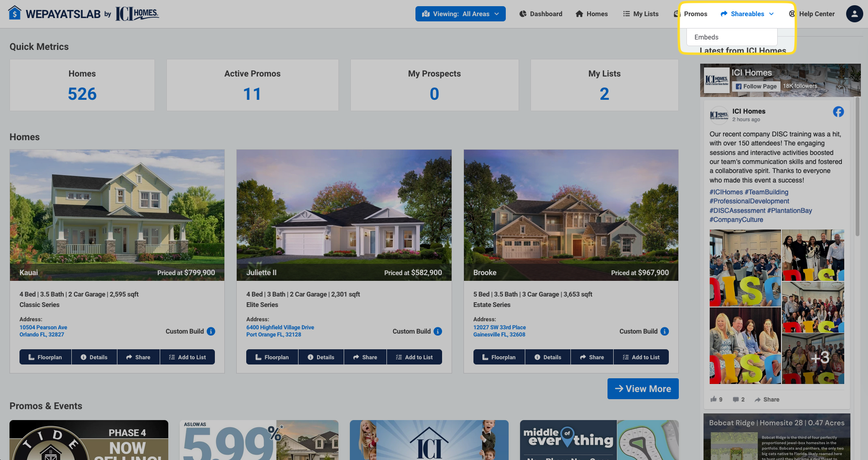
Task: Open the 10504 Pearson Ave address link
Action: click(43, 331)
